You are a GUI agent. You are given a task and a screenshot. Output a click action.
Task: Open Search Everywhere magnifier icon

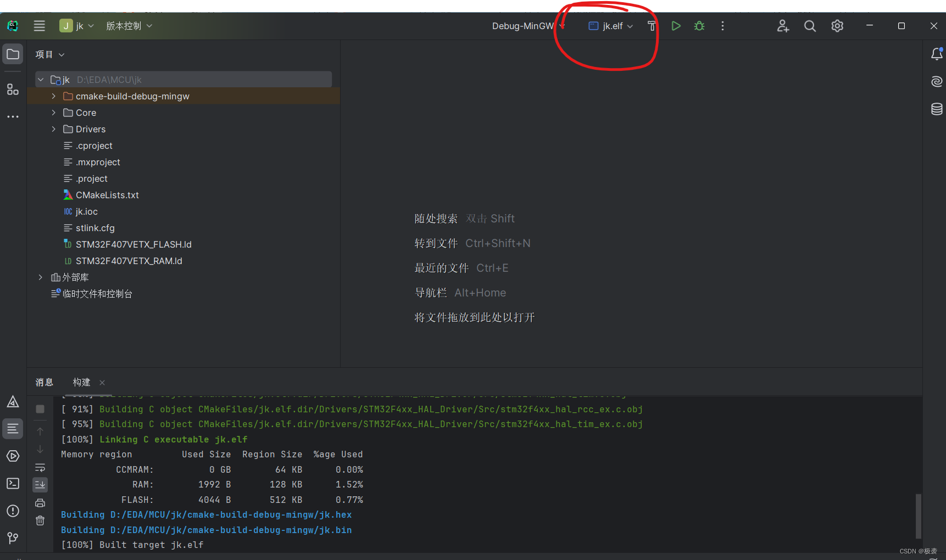coord(810,26)
